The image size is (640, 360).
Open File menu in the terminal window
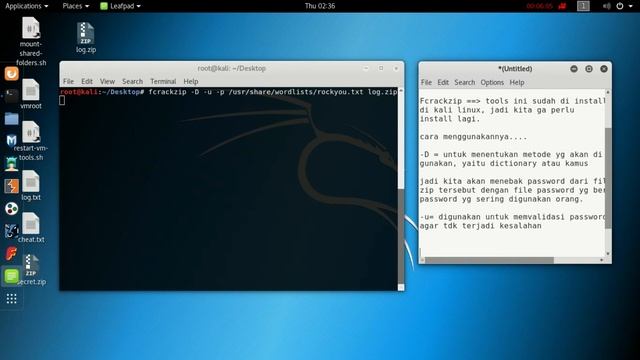[x=68, y=81]
